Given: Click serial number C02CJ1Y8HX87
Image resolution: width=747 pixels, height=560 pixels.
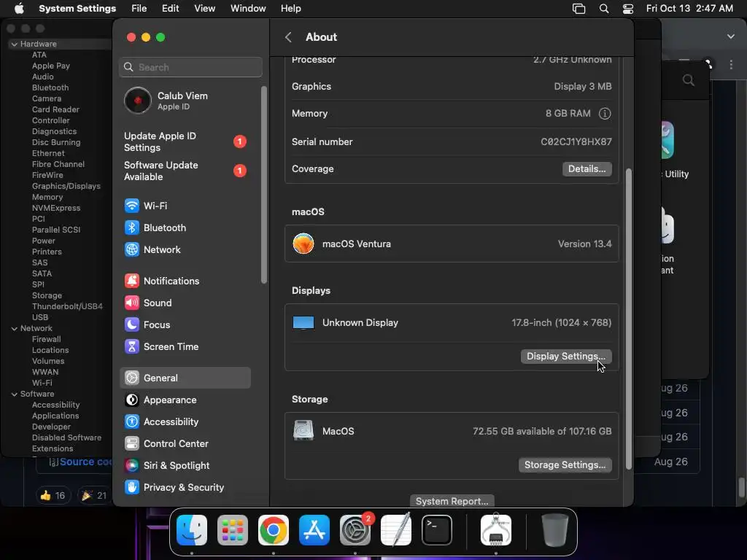Looking at the screenshot, I should tap(576, 142).
